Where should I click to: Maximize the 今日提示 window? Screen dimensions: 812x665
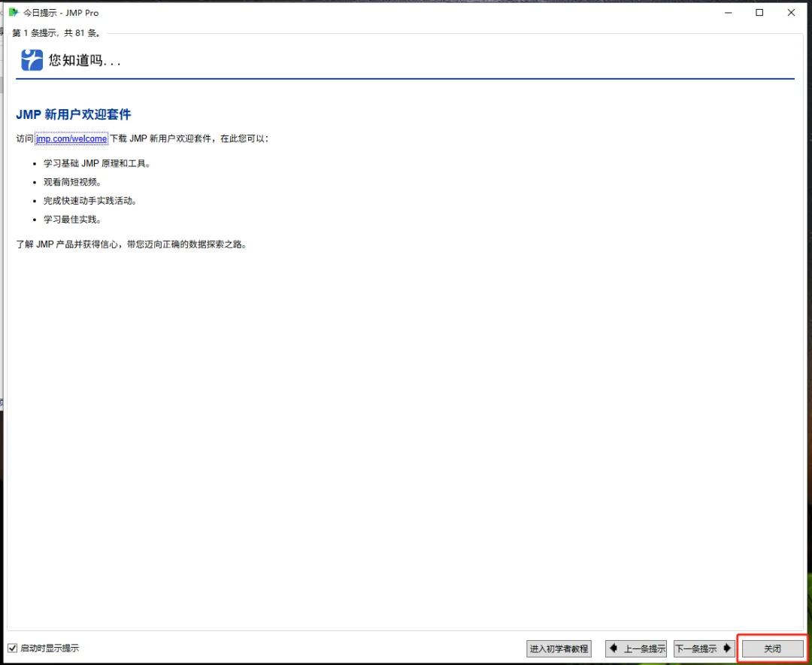(x=759, y=13)
